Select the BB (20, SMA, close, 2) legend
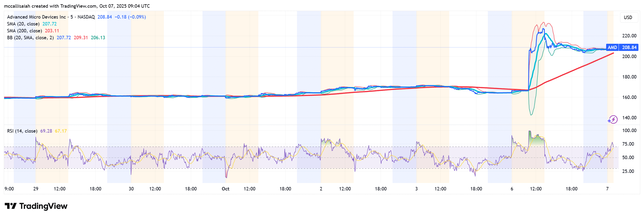 30,38
